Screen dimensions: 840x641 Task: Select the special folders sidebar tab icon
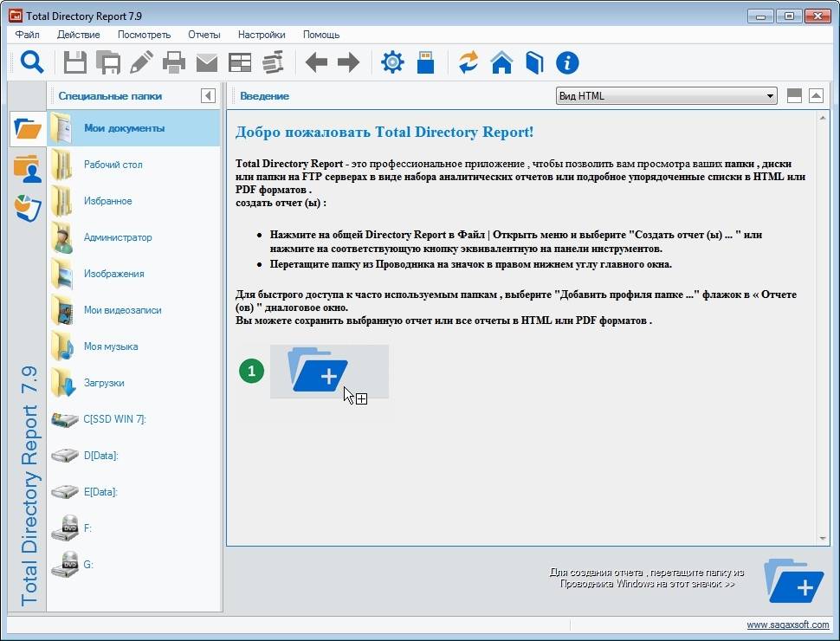pyautogui.click(x=28, y=129)
